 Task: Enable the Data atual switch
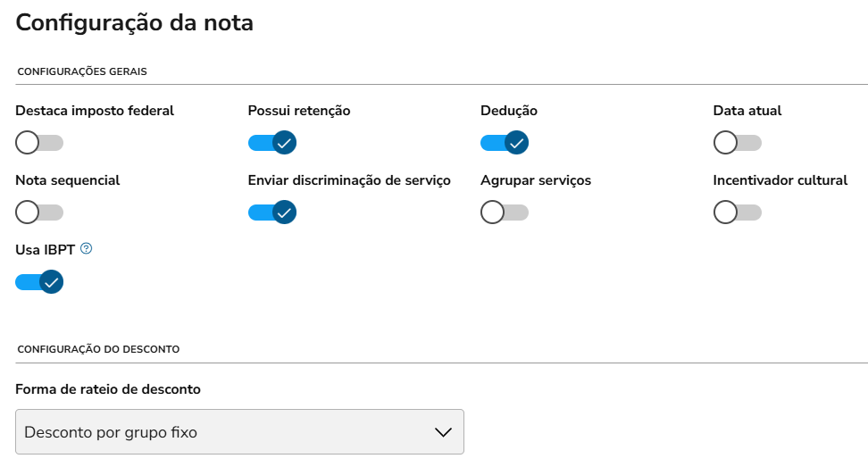pos(737,143)
